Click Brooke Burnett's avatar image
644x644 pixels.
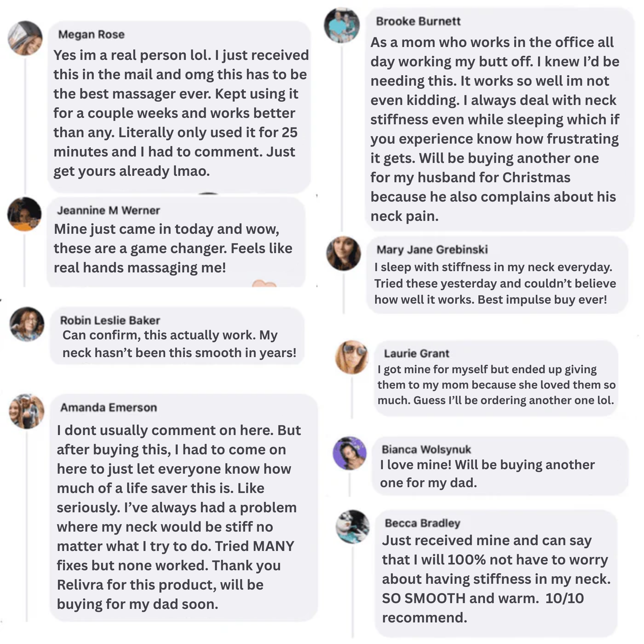[342, 25]
